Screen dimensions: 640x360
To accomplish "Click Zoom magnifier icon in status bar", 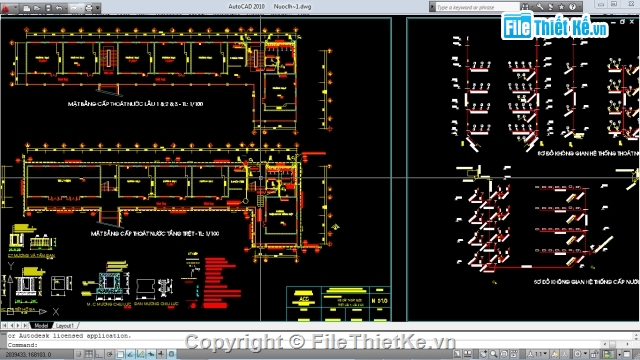I will coord(494,354).
